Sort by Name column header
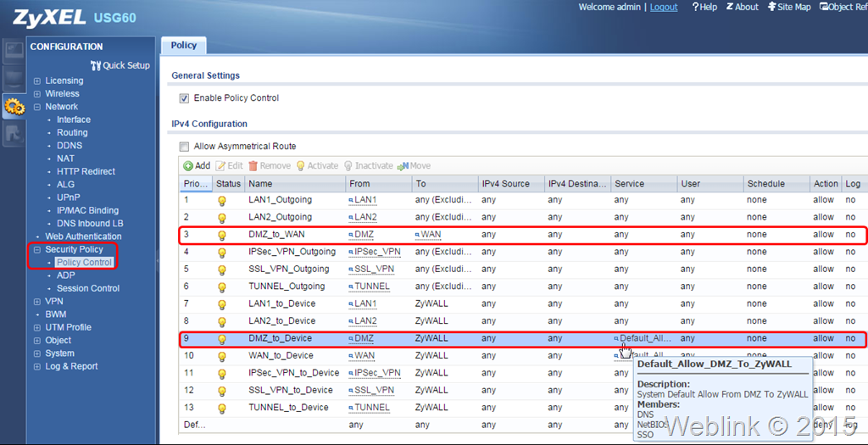868x445 pixels. pos(296,184)
